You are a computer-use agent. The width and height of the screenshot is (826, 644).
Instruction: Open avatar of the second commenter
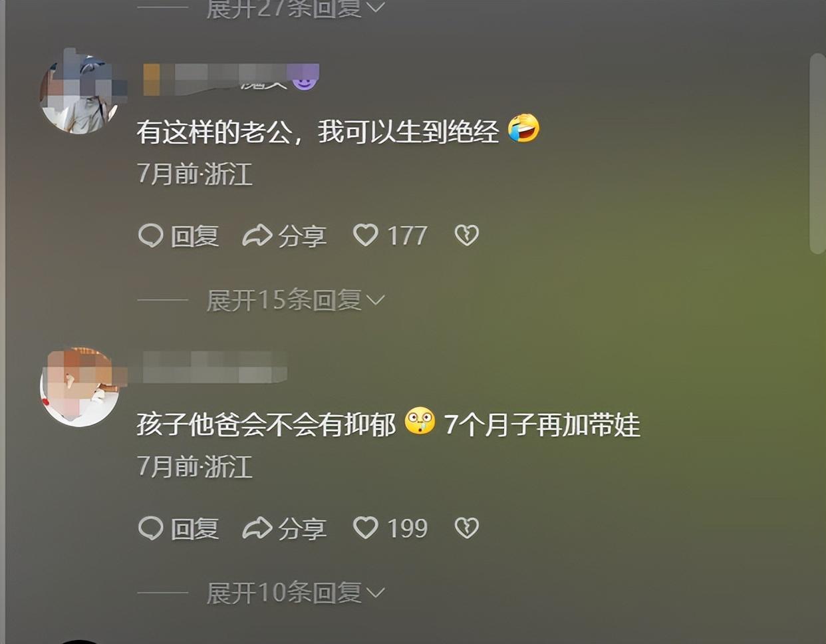tap(80, 386)
